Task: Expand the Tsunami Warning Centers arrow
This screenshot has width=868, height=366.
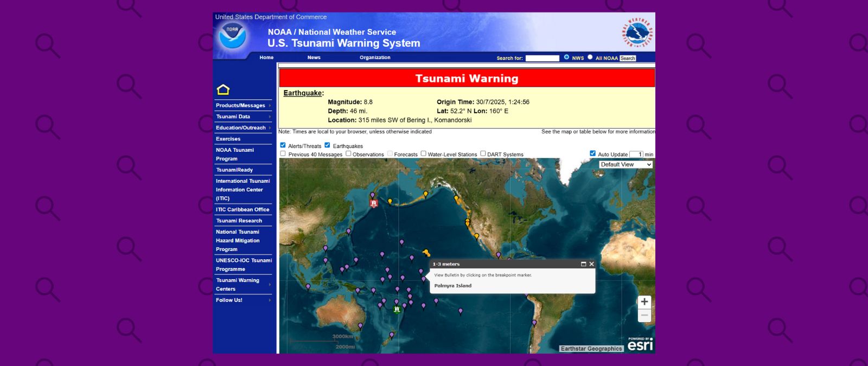Action: (x=270, y=285)
